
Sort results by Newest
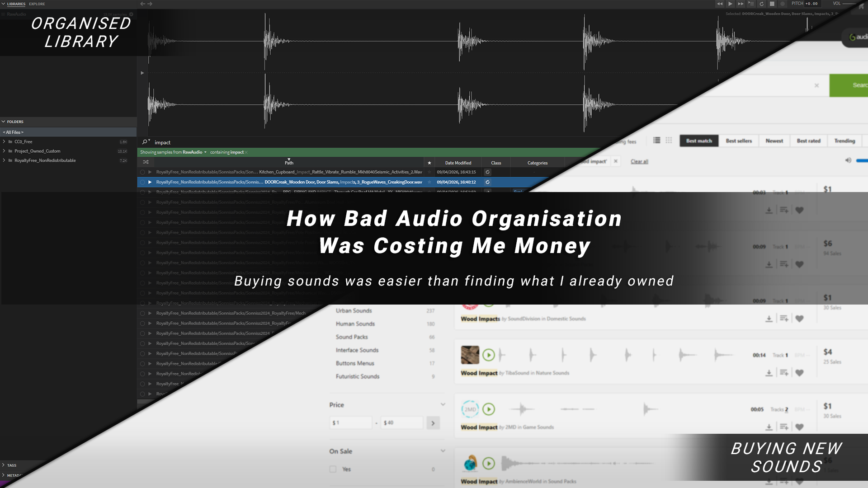[774, 141]
